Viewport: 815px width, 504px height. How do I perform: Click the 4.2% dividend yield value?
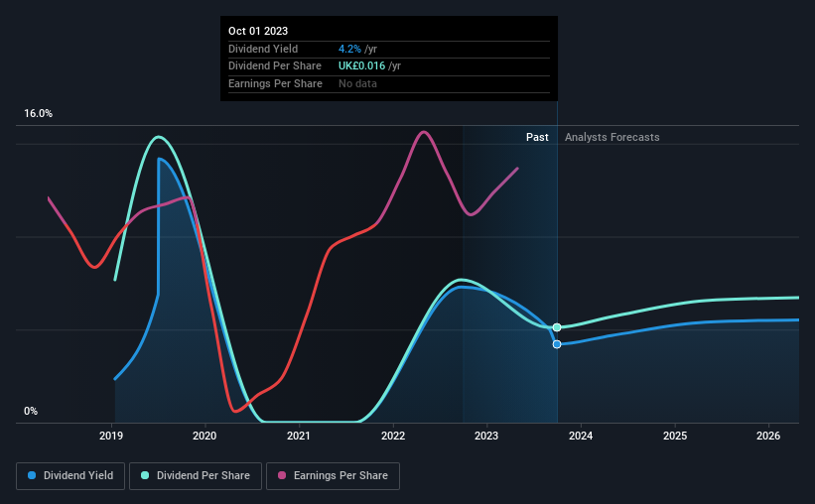point(349,49)
